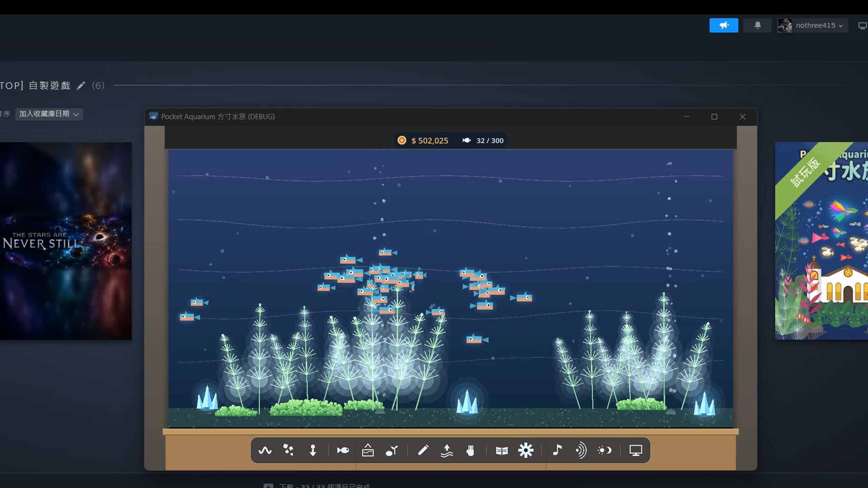Open the fish shop icon

pos(343,450)
